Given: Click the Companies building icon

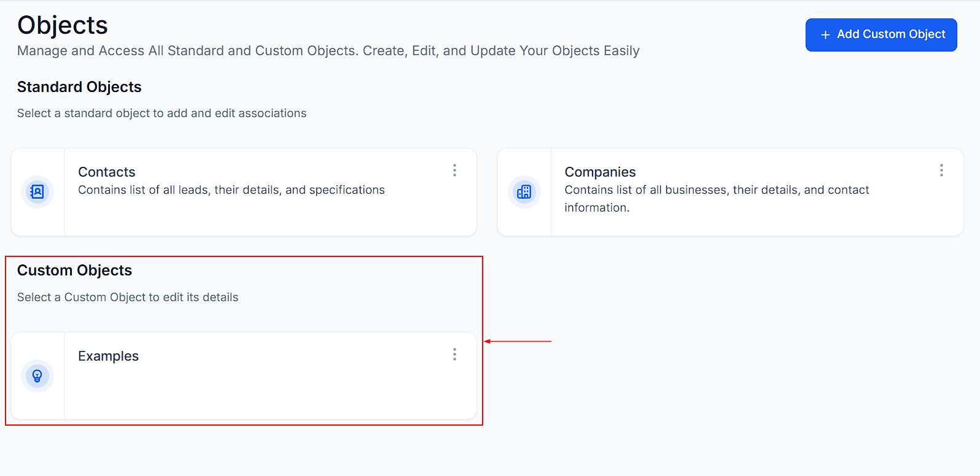Looking at the screenshot, I should 524,192.
